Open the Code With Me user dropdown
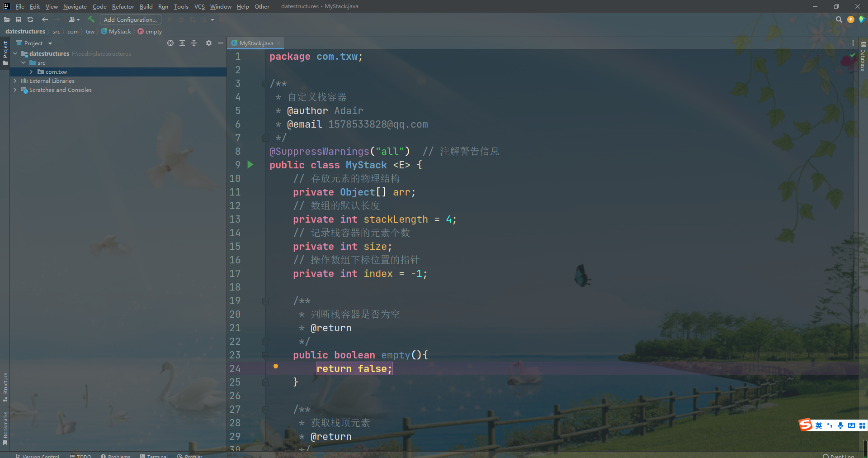The image size is (868, 458). coord(74,19)
